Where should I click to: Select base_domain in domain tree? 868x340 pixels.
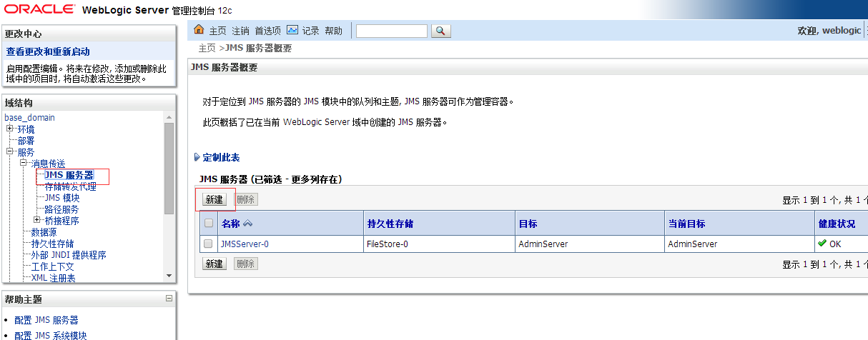[29, 117]
